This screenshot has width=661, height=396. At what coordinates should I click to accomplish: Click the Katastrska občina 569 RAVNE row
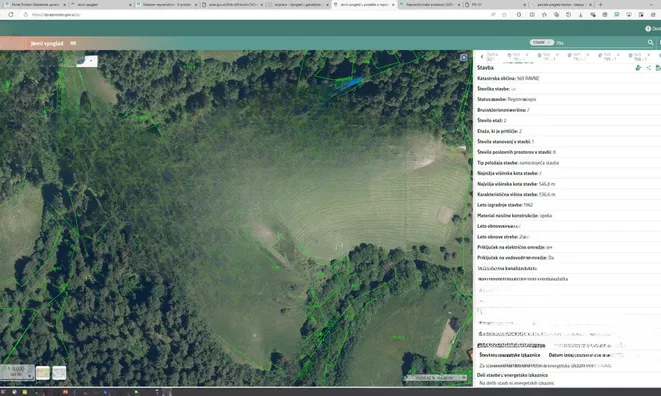[x=567, y=78]
